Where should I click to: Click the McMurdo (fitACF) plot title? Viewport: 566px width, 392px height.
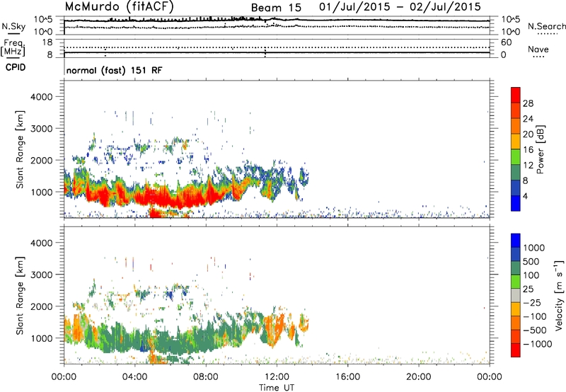(119, 7)
